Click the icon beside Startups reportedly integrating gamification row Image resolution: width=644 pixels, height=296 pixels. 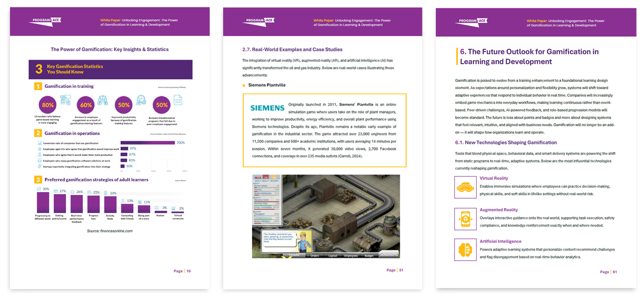[x=39, y=166]
